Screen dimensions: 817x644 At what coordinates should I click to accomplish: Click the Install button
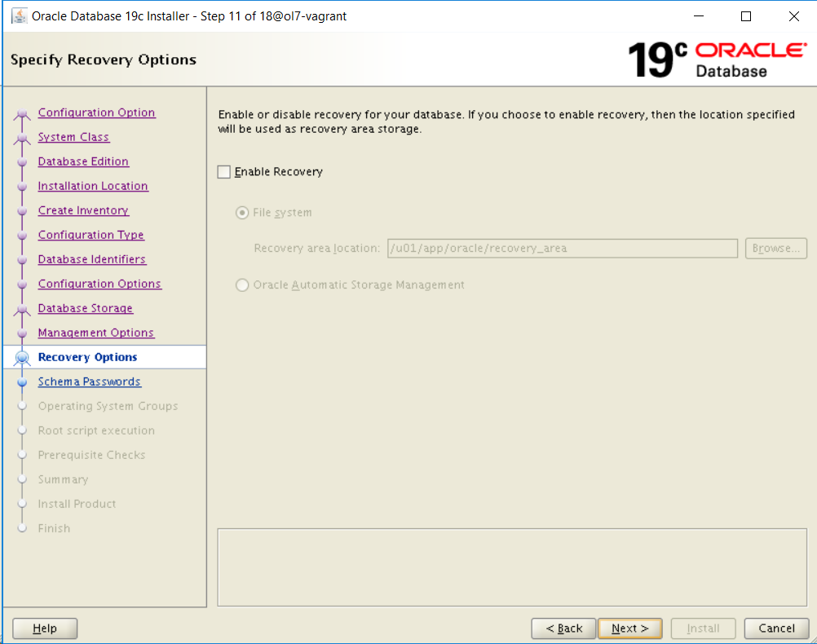point(703,629)
